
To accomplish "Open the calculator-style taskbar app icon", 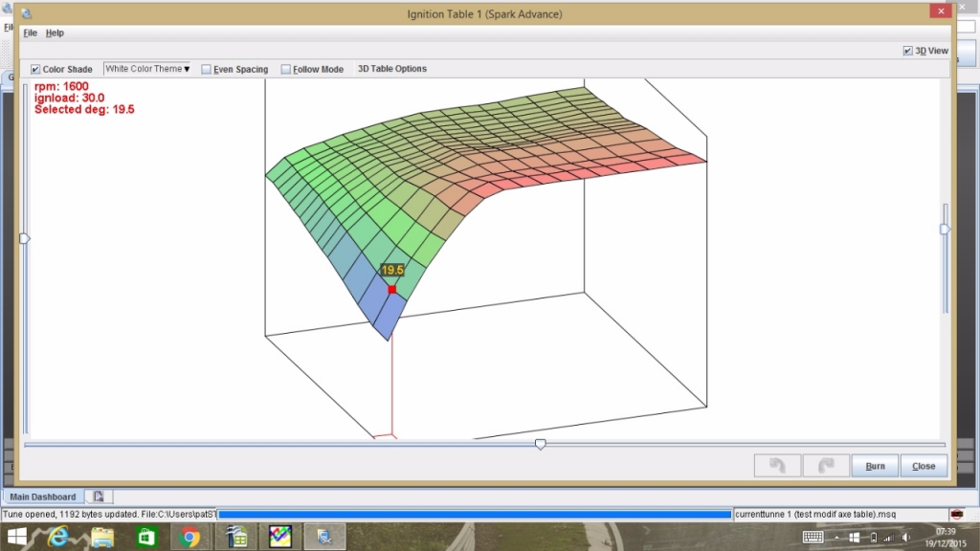I will (x=236, y=537).
